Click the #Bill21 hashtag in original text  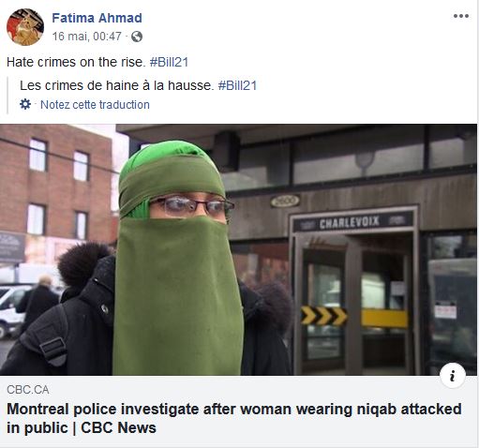pos(169,62)
